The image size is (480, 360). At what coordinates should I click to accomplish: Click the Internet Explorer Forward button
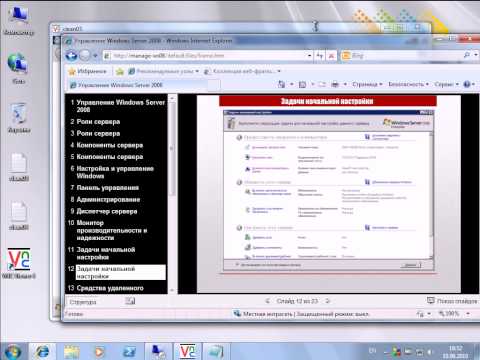(x=85, y=55)
